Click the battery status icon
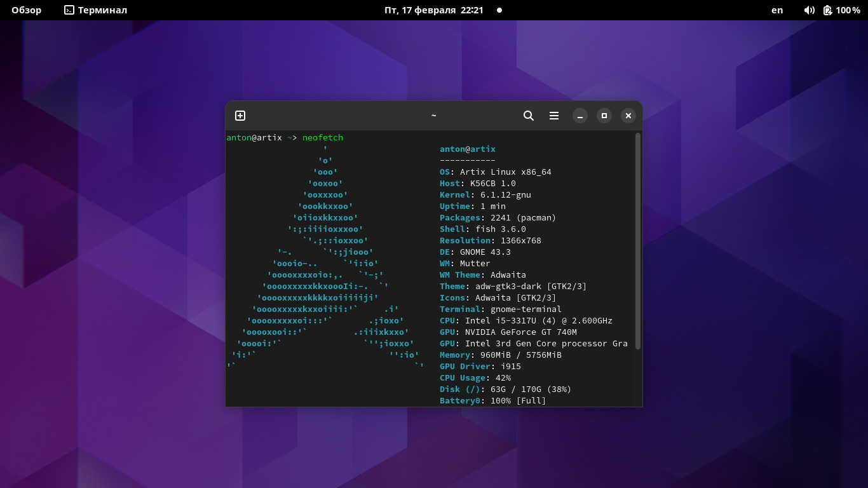This screenshot has height=488, width=868. 827,10
